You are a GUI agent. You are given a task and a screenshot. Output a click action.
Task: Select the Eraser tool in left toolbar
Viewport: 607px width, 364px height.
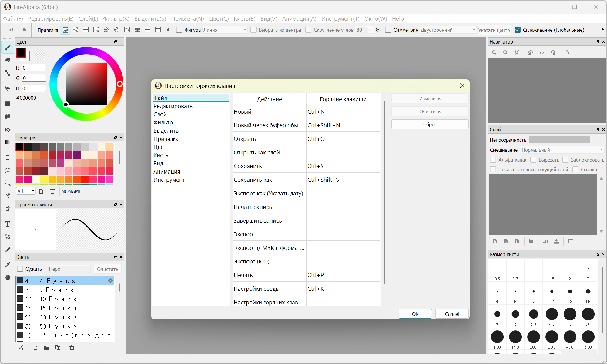coord(8,60)
